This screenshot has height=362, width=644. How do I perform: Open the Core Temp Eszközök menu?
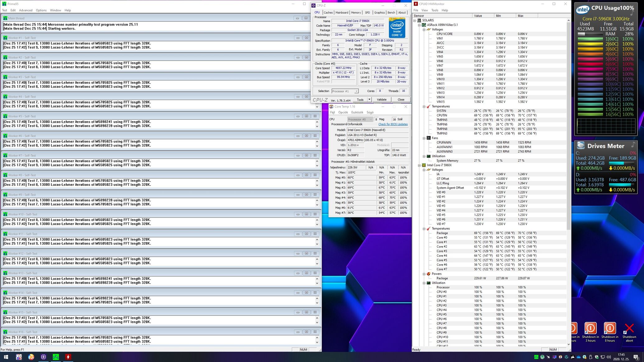357,112
